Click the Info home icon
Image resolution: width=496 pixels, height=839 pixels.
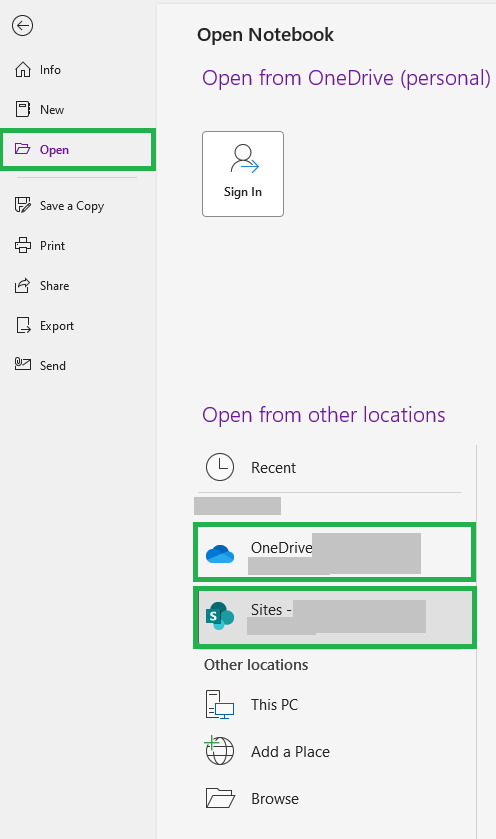point(22,70)
